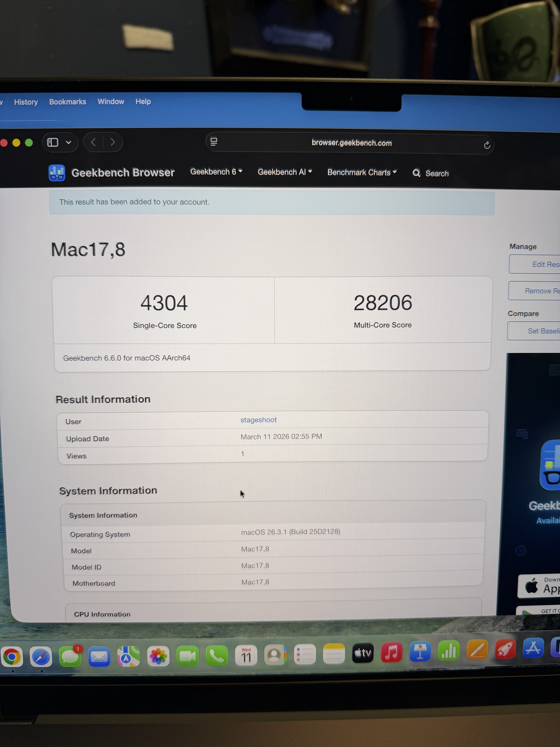The height and width of the screenshot is (747, 560).
Task: Click the upload date 'March 11 2026 02:55 PM'
Action: coord(281,437)
